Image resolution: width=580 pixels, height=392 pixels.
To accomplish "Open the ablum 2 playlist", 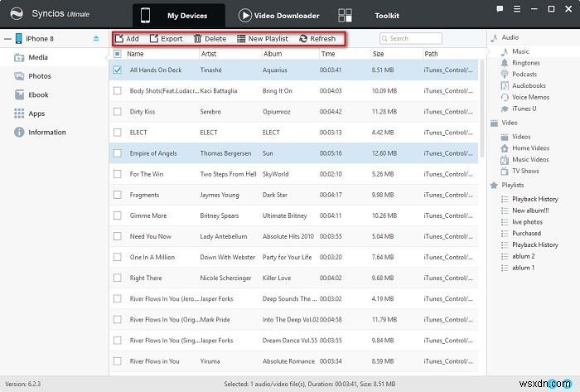I will tap(523, 256).
